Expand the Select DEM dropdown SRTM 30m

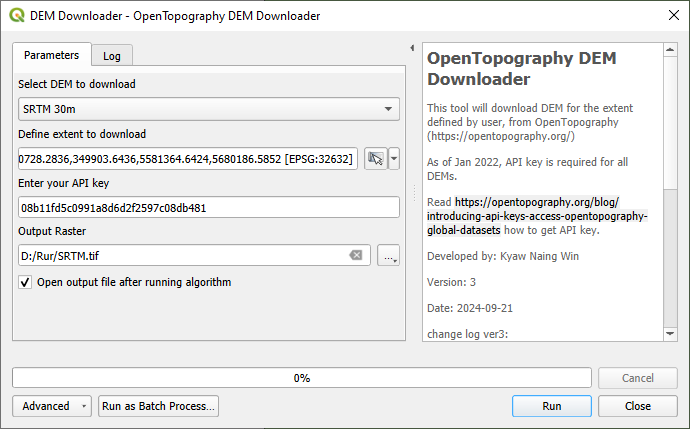pyautogui.click(x=209, y=109)
